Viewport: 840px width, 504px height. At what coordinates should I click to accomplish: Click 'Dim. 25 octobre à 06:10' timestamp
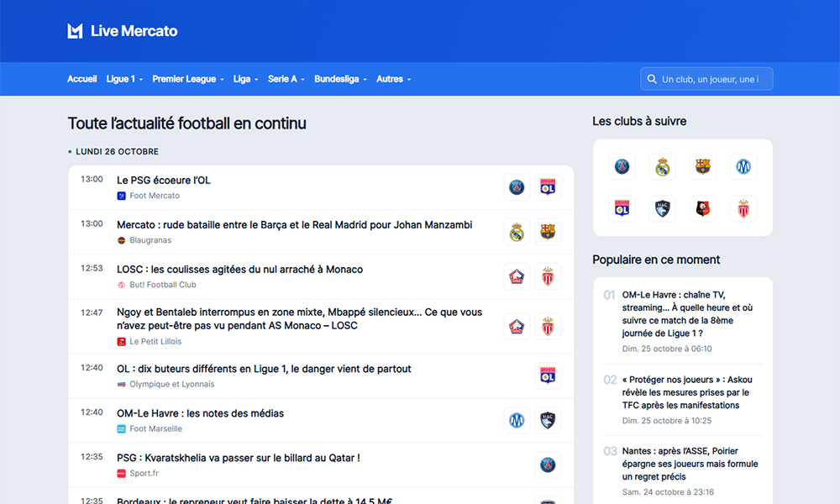click(x=667, y=349)
